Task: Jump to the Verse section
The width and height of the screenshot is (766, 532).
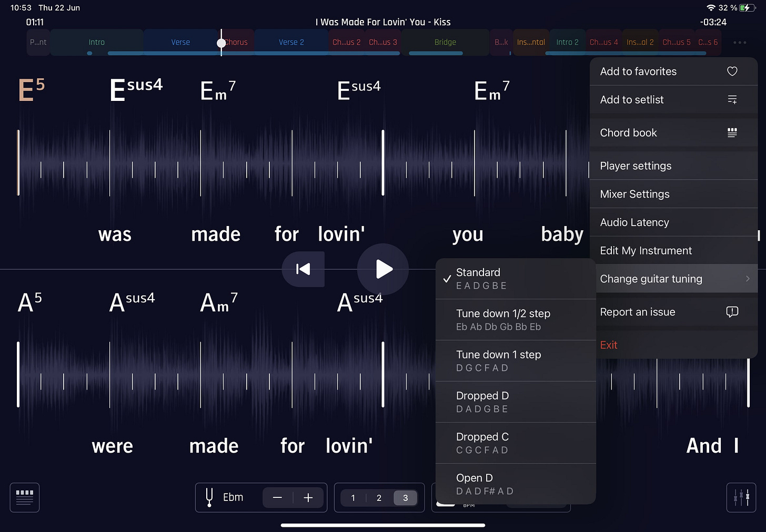Action: click(x=180, y=42)
